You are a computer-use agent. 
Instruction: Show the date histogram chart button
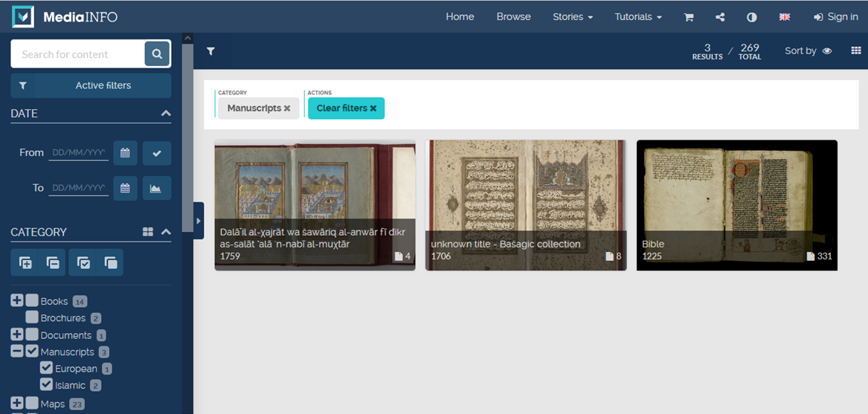click(157, 188)
